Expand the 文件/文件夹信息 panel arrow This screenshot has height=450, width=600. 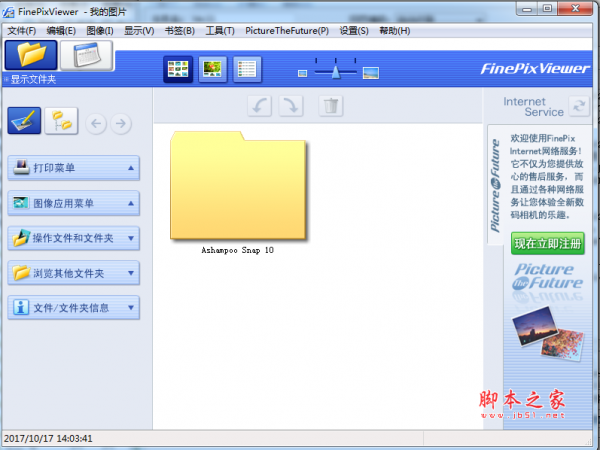click(131, 307)
